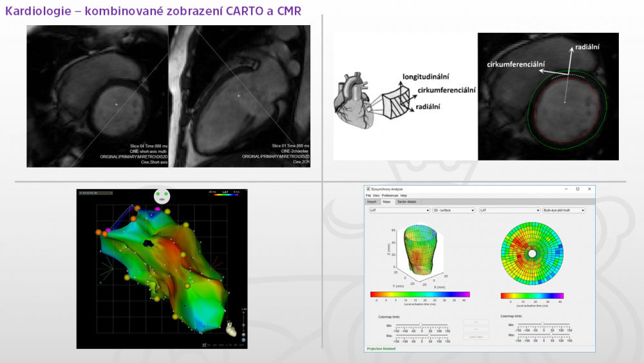This screenshot has width=644, height=363.
Task: Click the 'Cine,2CH' caption text
Action: 301,162
